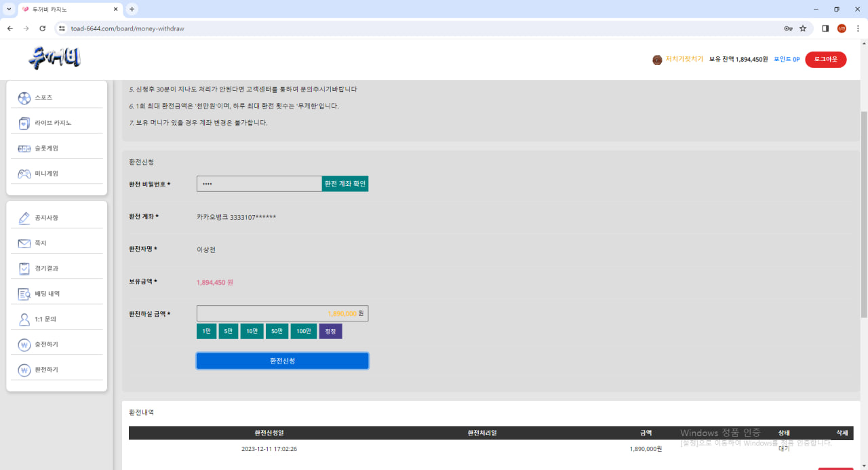Image resolution: width=868 pixels, height=470 pixels.
Task: Click the 1:1 문의 person icon
Action: [x=24, y=319]
